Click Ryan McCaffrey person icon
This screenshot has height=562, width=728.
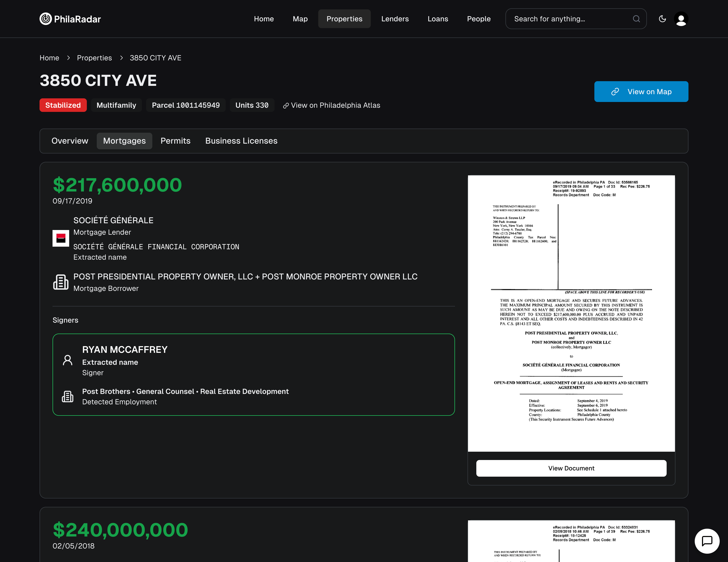tap(68, 360)
